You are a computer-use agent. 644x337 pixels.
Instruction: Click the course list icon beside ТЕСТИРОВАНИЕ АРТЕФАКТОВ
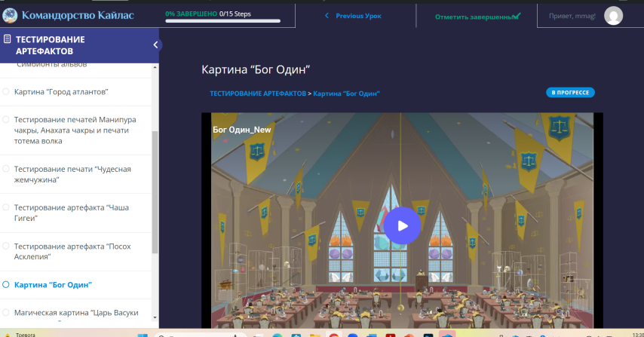pos(7,39)
